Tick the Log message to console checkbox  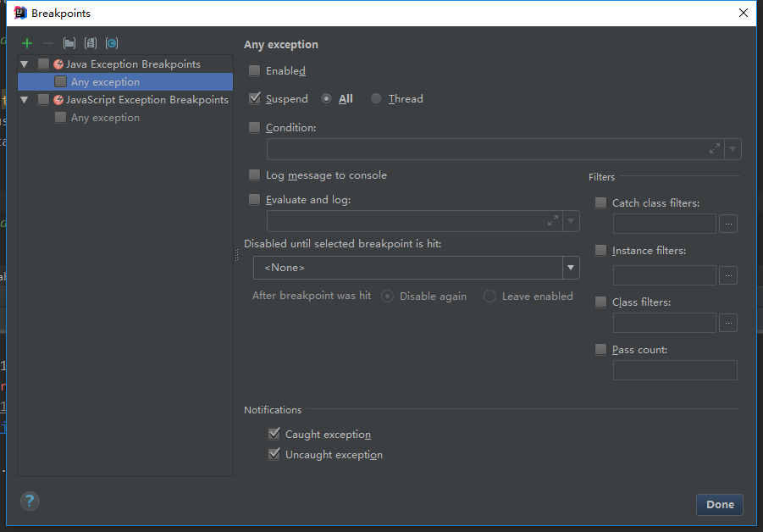[x=255, y=175]
